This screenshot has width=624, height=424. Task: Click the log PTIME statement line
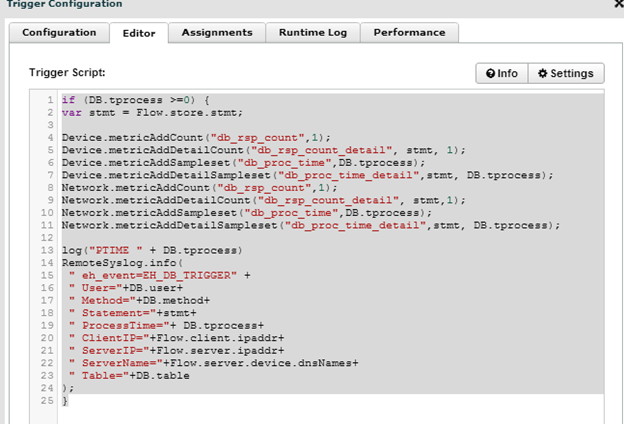150,249
